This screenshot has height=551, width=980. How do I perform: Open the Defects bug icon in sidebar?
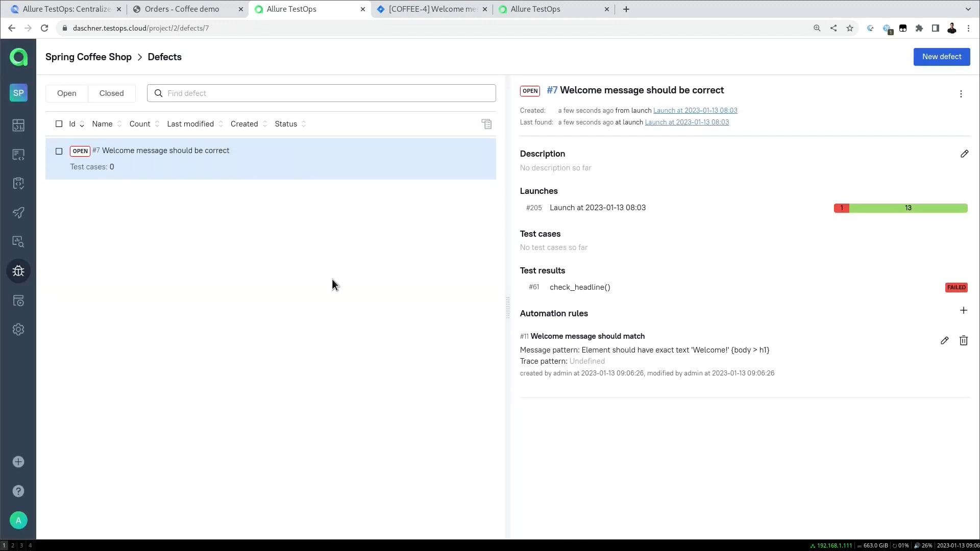click(18, 271)
